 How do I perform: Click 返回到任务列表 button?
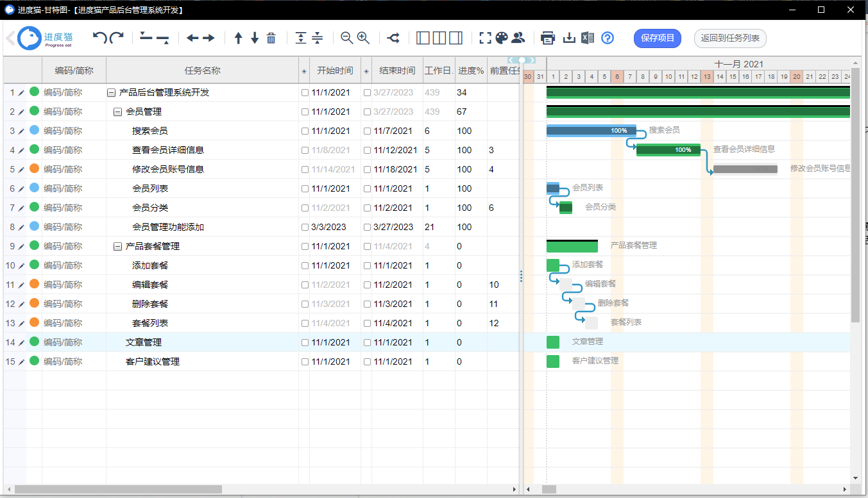(x=730, y=38)
